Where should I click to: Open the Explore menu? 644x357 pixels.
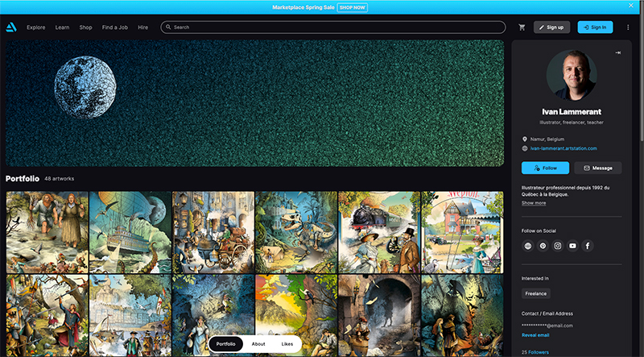click(x=35, y=27)
